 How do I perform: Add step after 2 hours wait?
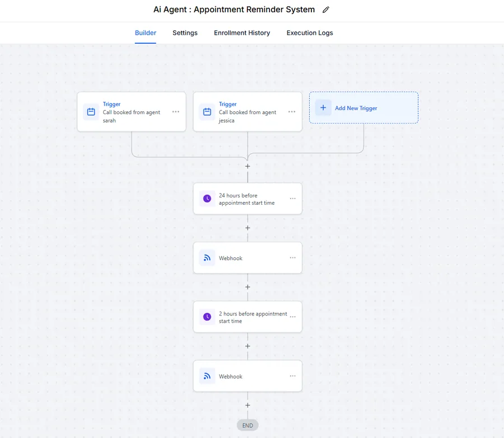point(248,346)
